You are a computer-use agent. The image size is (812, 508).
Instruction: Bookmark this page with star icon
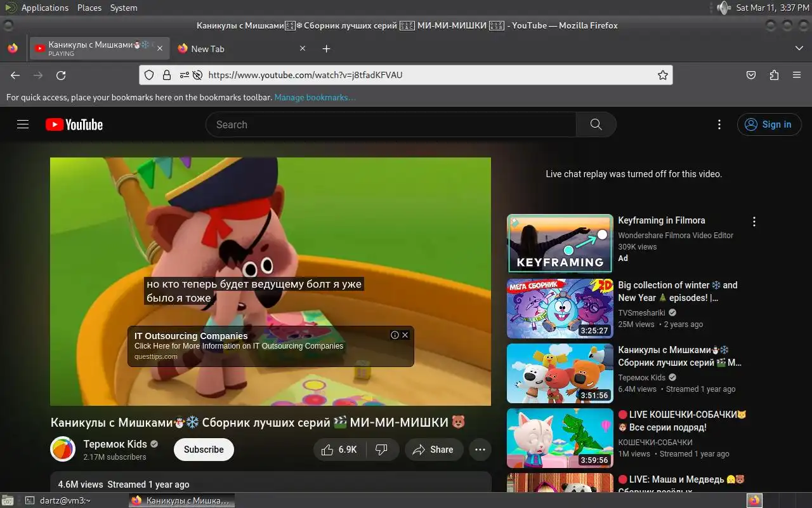point(662,75)
